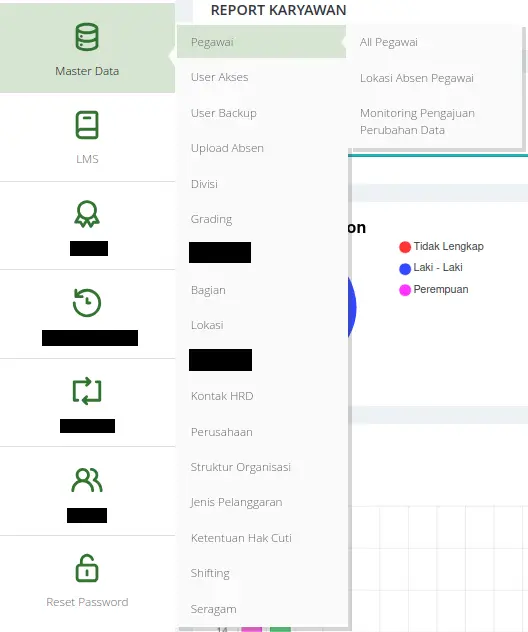The width and height of the screenshot is (528, 632).
Task: Click the award ribbon sidebar icon
Action: tap(87, 214)
